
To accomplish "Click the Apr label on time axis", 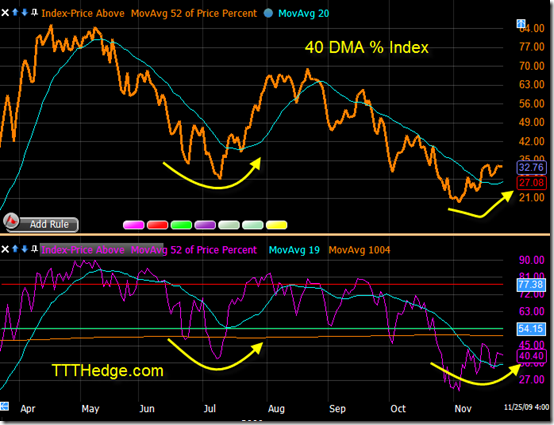I will [x=28, y=409].
